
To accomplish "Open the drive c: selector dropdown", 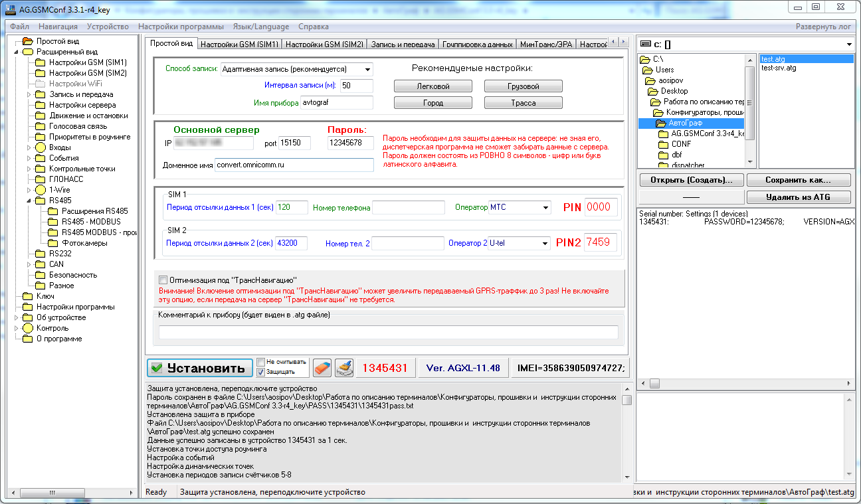I will click(x=849, y=44).
